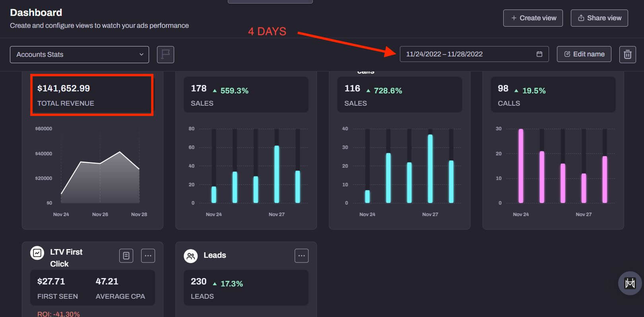Click the flag icon button
The image size is (644, 317).
click(165, 54)
